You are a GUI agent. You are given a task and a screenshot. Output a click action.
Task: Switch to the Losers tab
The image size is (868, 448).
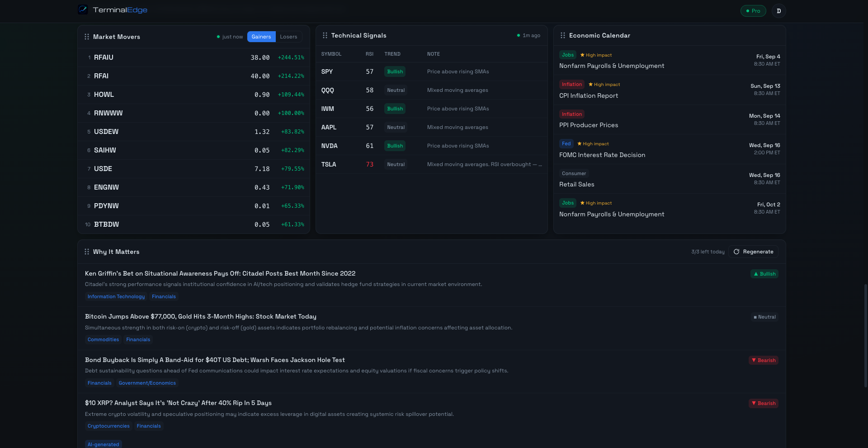tap(288, 37)
